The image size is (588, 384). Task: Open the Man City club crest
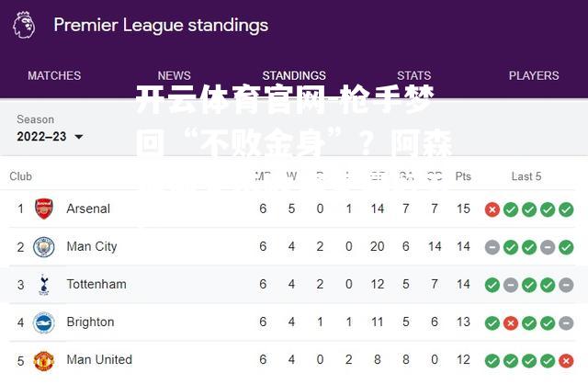click(x=44, y=247)
